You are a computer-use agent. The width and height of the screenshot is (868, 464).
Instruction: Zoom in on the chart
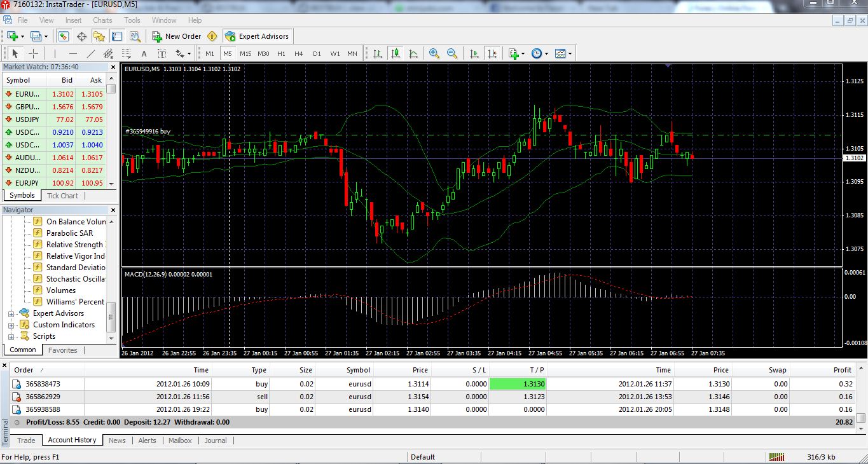434,54
